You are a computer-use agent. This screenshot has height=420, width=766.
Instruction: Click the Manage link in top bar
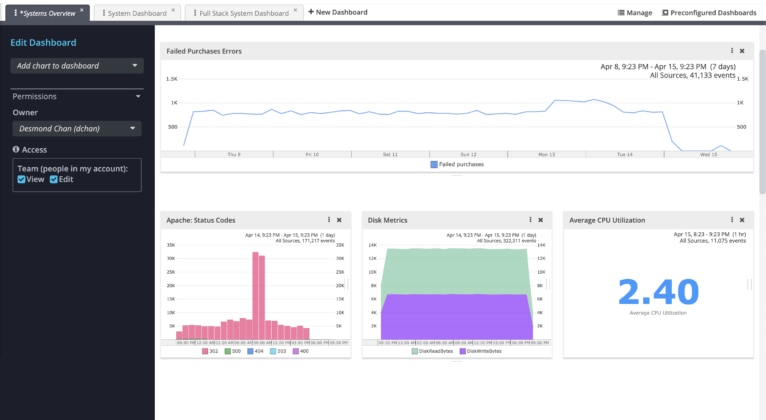634,13
